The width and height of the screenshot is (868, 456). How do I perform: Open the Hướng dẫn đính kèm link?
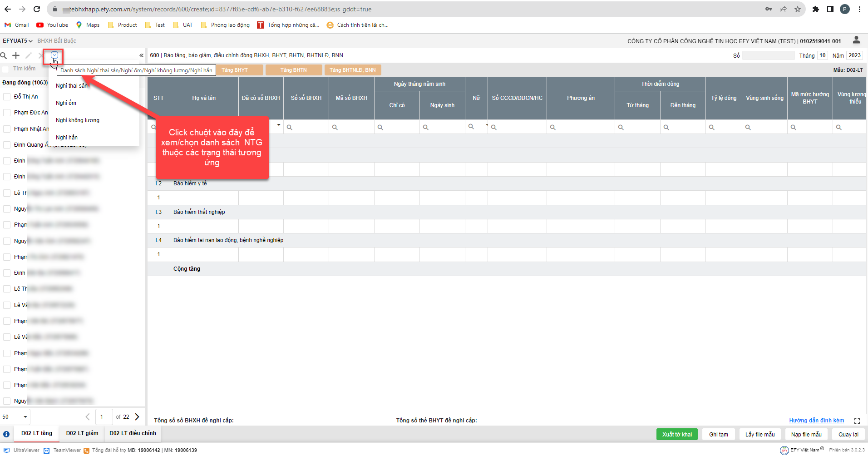pyautogui.click(x=816, y=421)
